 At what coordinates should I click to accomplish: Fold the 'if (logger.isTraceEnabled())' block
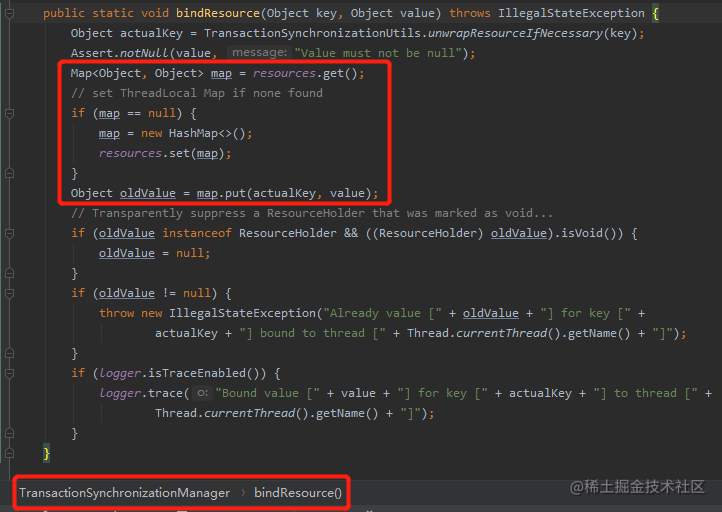[x=9, y=373]
